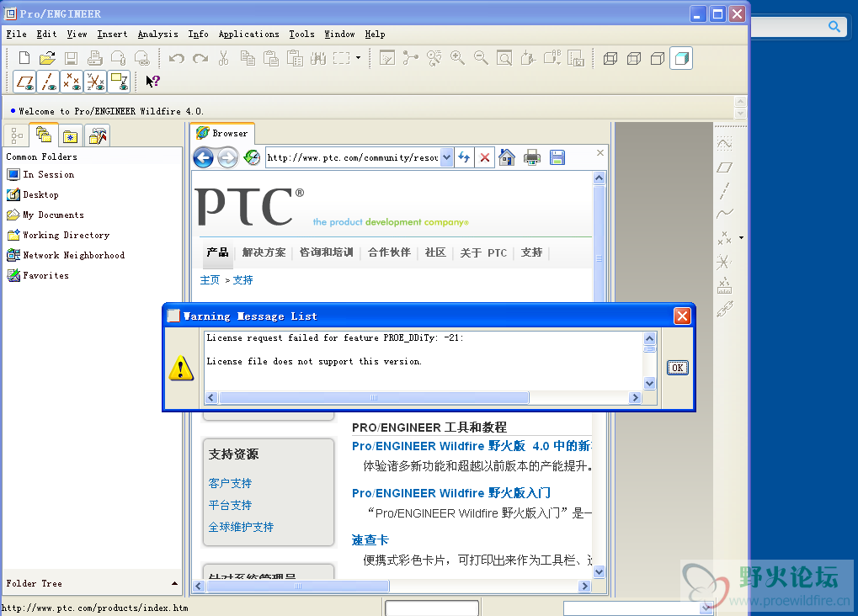Print the browser page
Viewport: 858px width, 616px height.
tap(532, 158)
